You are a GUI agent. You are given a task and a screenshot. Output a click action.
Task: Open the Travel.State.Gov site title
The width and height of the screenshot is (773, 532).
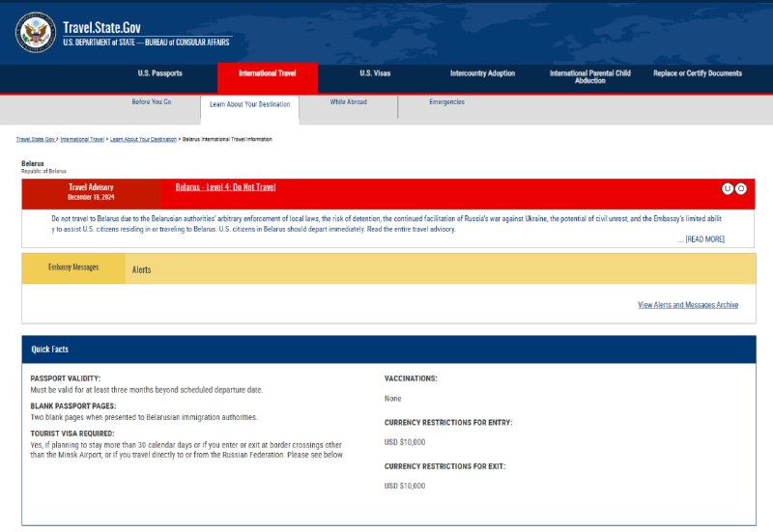pos(101,28)
